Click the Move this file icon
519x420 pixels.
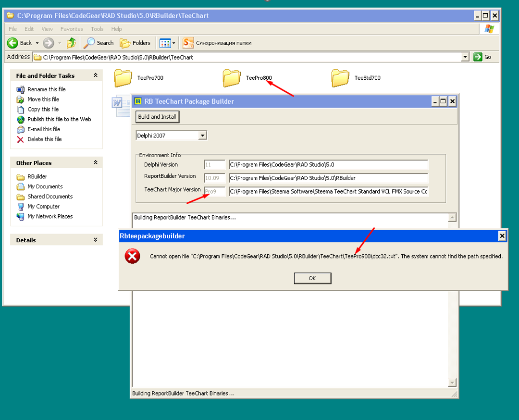[x=21, y=99]
